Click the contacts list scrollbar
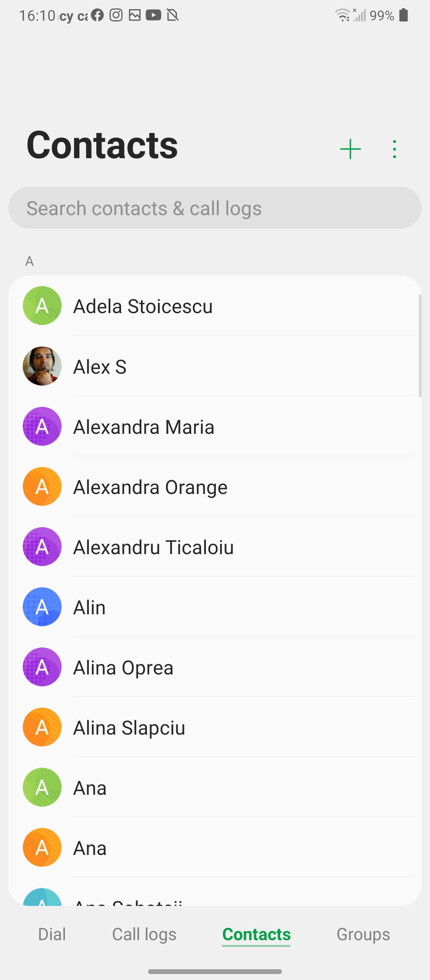 420,346
